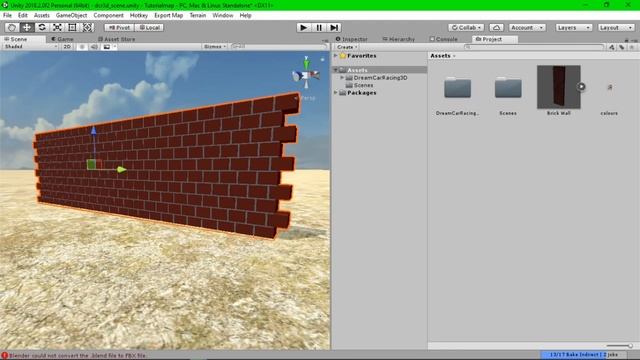Viewport: 640px width, 360px height.
Task: Click the blue axis move arrow
Action: point(93,131)
